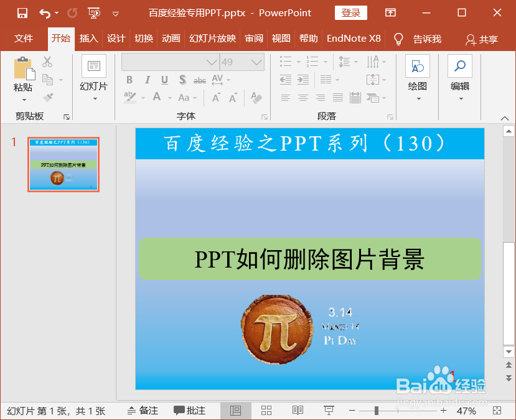Toggle justify alignment button
This screenshot has width=516, height=420.
(337, 98)
